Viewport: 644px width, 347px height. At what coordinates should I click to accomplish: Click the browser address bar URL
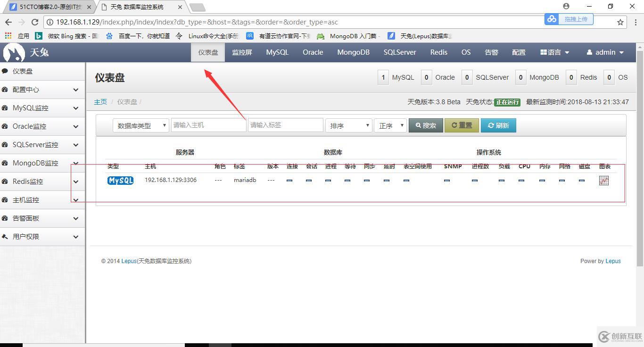pos(197,22)
